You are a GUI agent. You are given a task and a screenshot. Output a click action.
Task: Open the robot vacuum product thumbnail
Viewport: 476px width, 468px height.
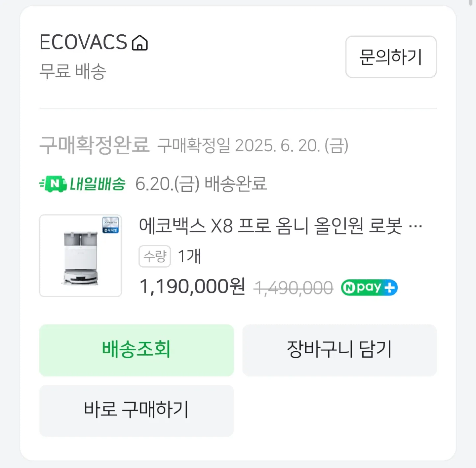point(80,256)
